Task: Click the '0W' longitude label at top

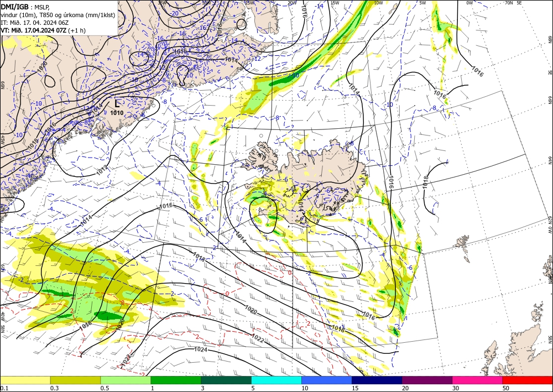Action: [x=469, y=3]
